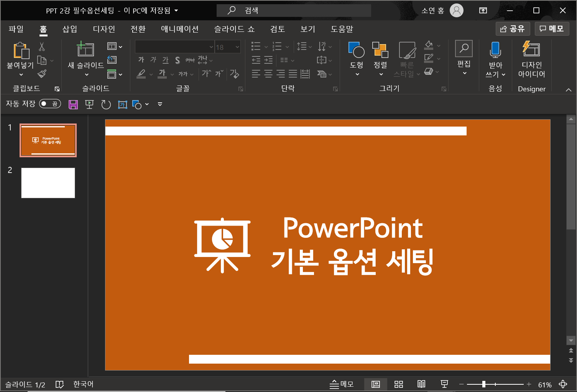Open the font color dropdown arrow
The height and width of the screenshot is (392, 577).
[172, 74]
